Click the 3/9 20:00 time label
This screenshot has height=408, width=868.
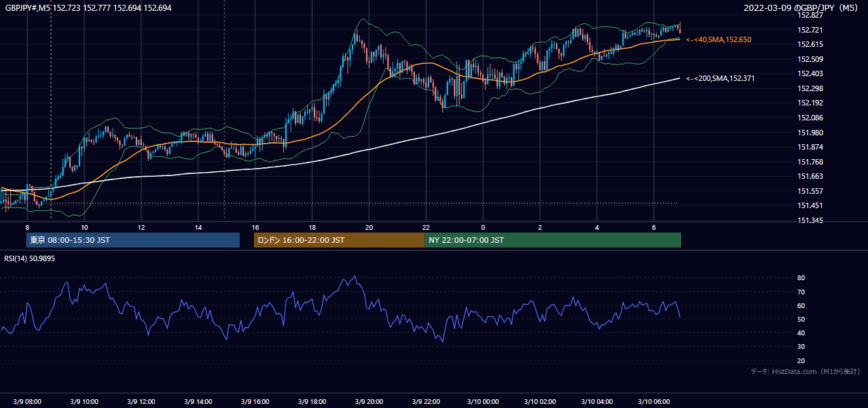369,401
